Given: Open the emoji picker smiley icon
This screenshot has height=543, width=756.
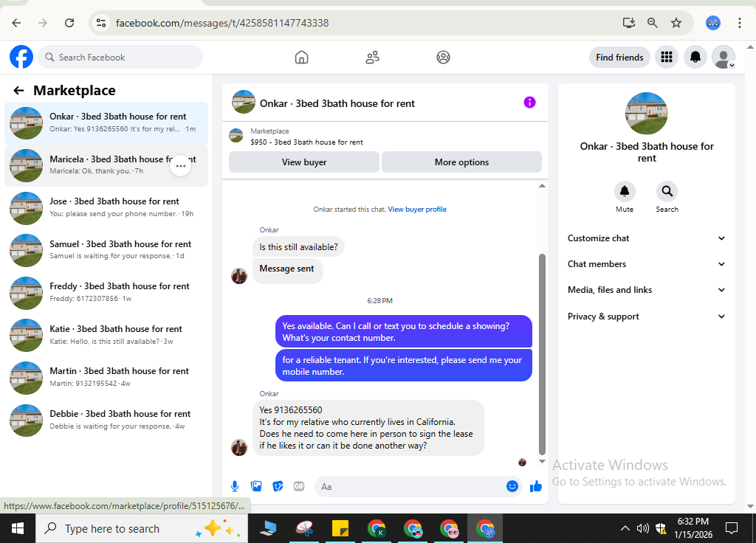Looking at the screenshot, I should [512, 486].
